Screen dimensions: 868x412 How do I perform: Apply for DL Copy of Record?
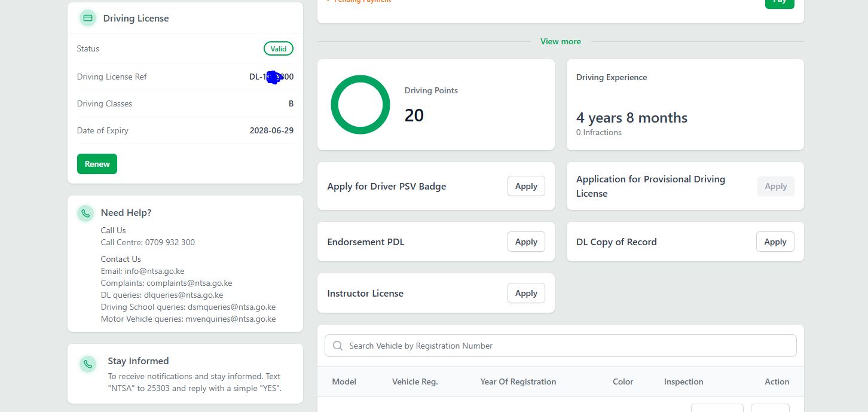775,242
